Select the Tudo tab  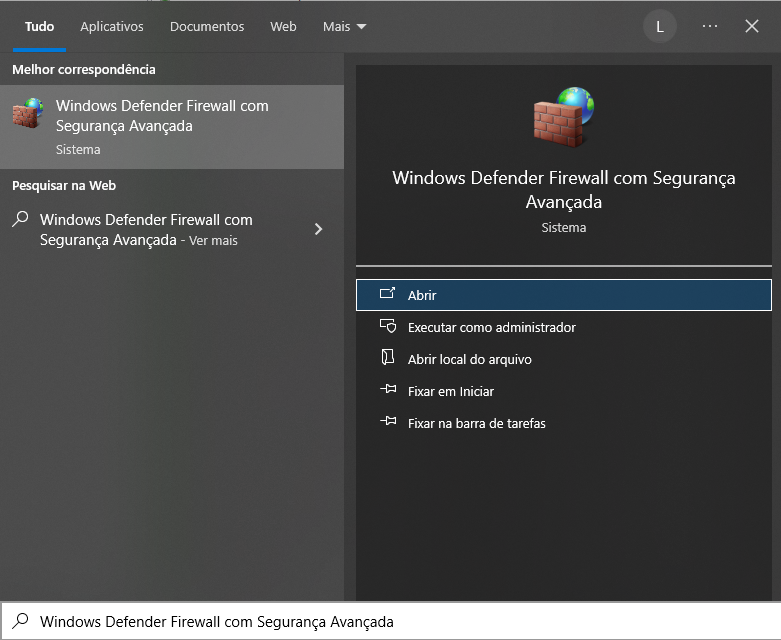coord(40,27)
